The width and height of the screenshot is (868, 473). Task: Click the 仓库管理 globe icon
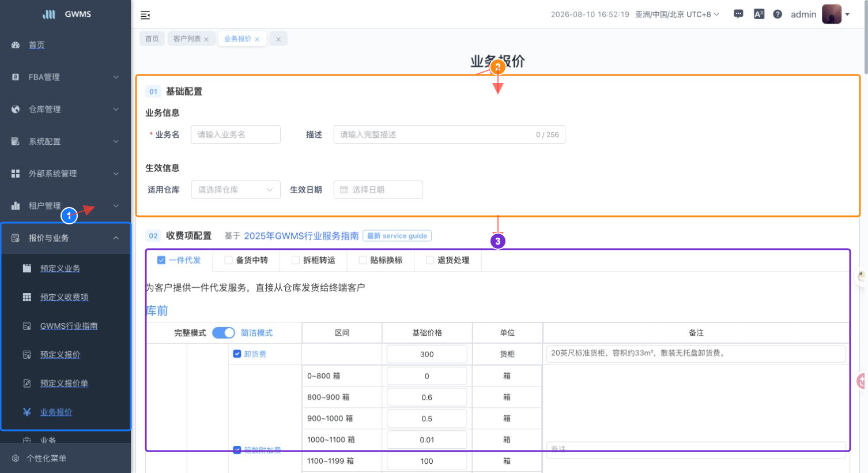(x=16, y=109)
